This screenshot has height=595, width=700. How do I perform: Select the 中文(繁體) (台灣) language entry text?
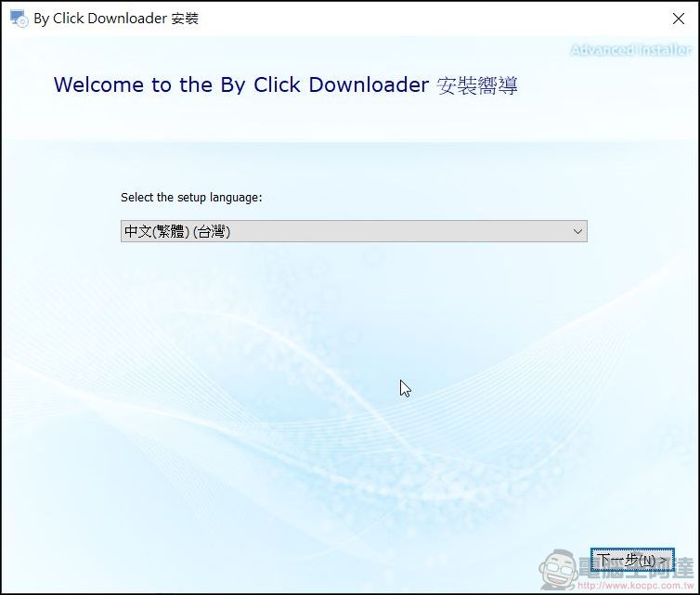(177, 231)
